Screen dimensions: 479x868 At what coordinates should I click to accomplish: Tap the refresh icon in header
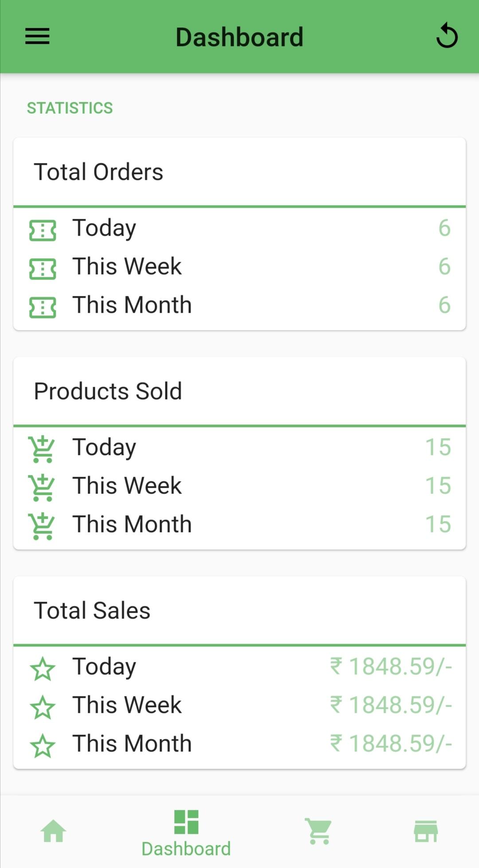[x=447, y=36]
